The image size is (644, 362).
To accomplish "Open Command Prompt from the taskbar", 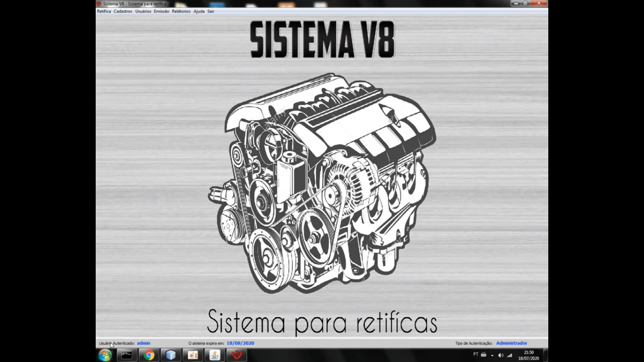I will click(127, 355).
